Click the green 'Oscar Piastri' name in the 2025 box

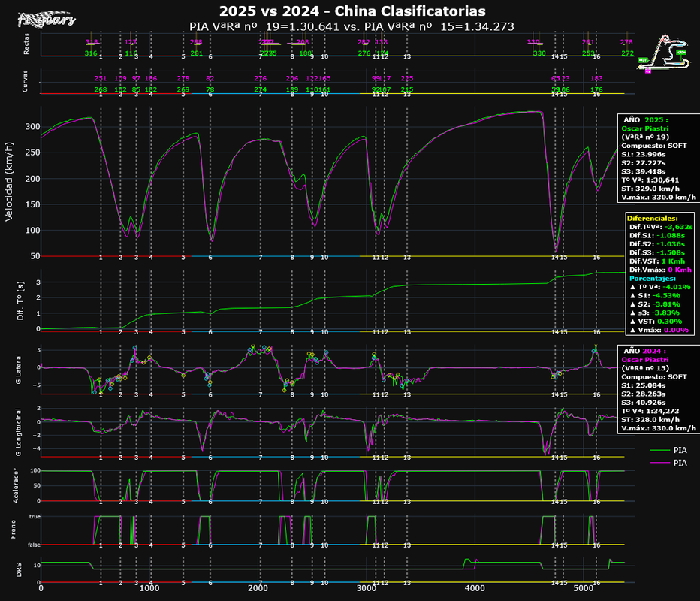pyautogui.click(x=644, y=128)
